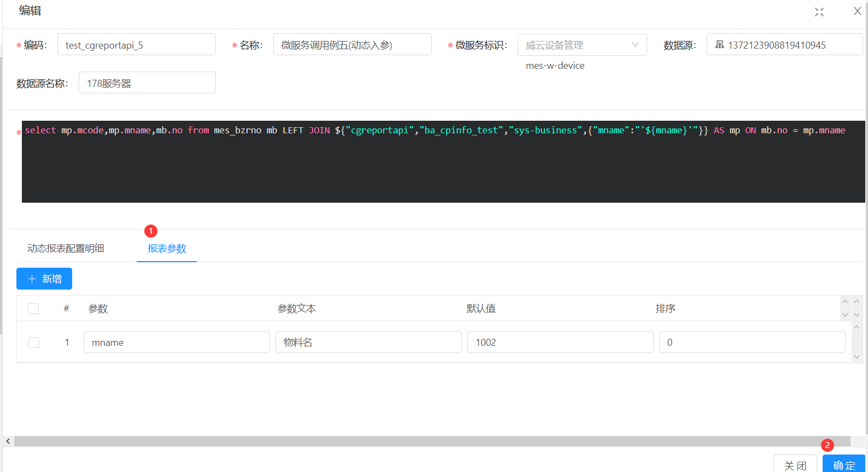Image resolution: width=868 pixels, height=472 pixels.
Task: Click the 参数文本 column header
Action: click(297, 309)
